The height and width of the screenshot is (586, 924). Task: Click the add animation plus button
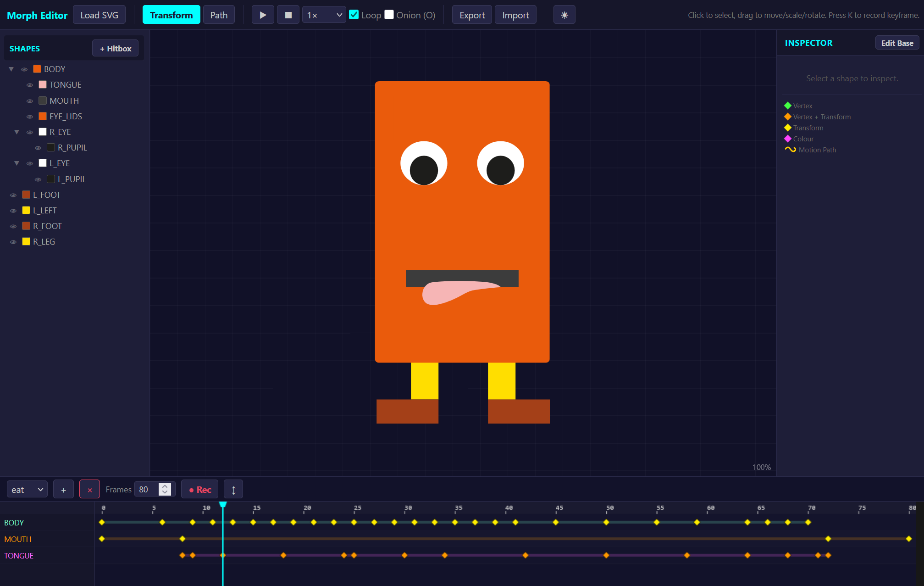click(63, 490)
